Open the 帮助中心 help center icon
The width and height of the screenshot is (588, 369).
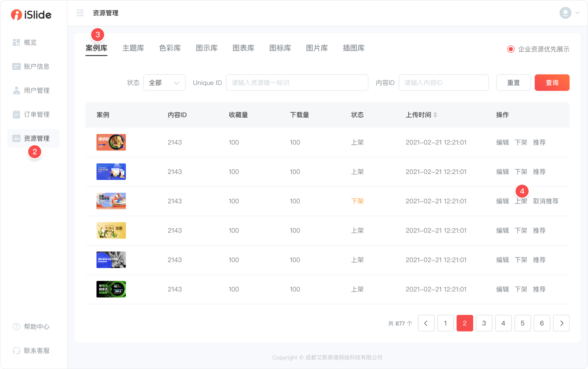pyautogui.click(x=16, y=327)
